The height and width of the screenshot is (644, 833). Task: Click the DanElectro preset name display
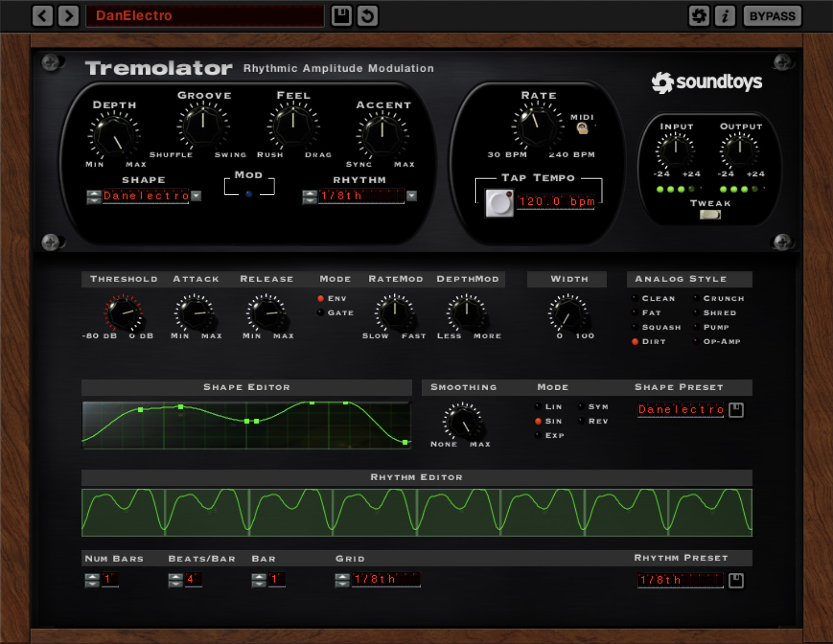(205, 16)
